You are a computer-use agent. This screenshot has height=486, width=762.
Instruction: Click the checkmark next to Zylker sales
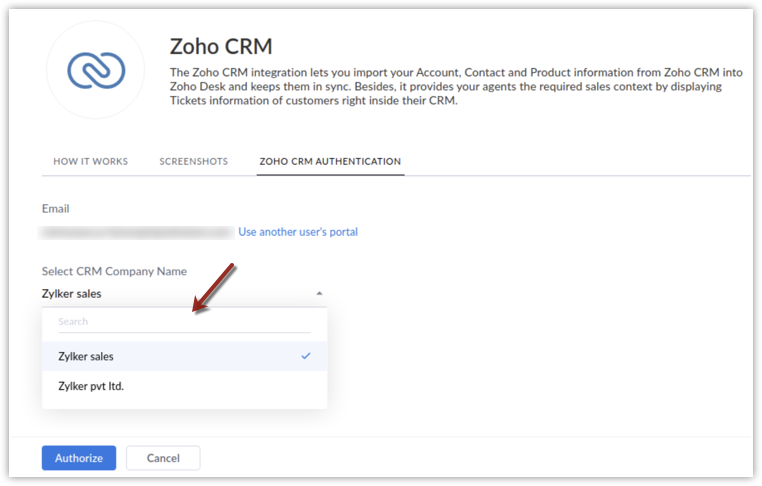click(x=306, y=356)
